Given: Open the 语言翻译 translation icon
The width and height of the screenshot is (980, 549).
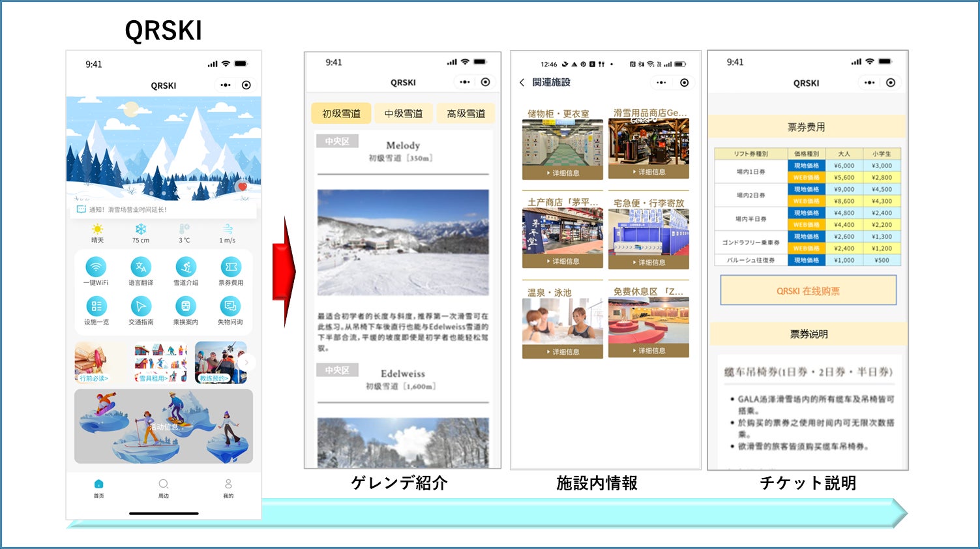Looking at the screenshot, I should (x=141, y=267).
